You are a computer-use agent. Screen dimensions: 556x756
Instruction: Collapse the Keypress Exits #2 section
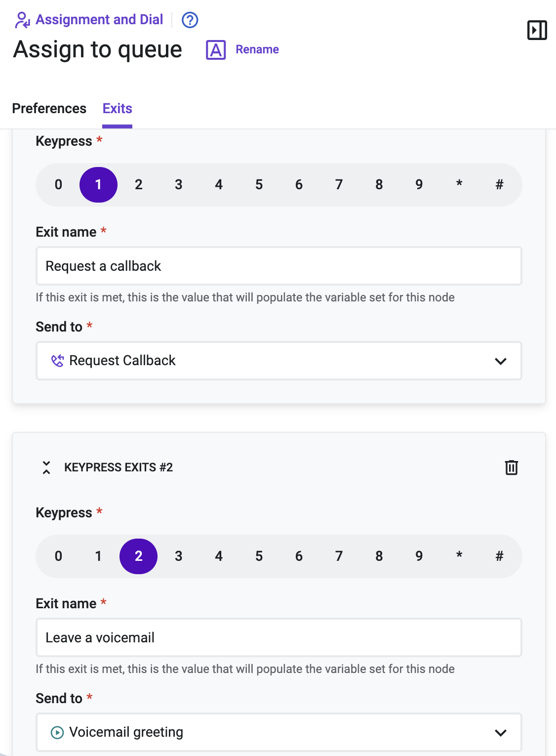point(46,467)
